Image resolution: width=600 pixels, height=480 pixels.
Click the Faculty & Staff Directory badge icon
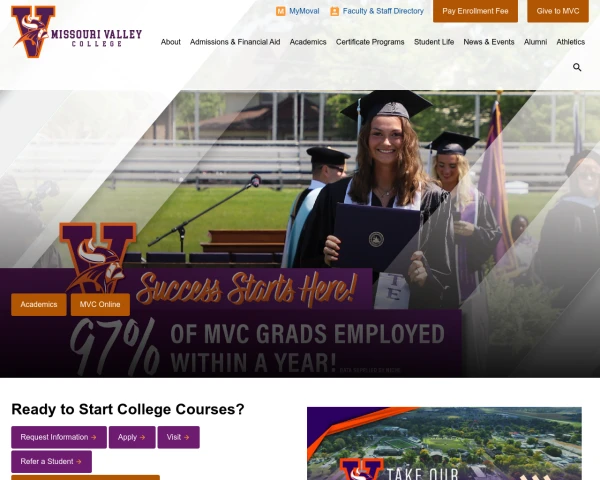(x=334, y=11)
